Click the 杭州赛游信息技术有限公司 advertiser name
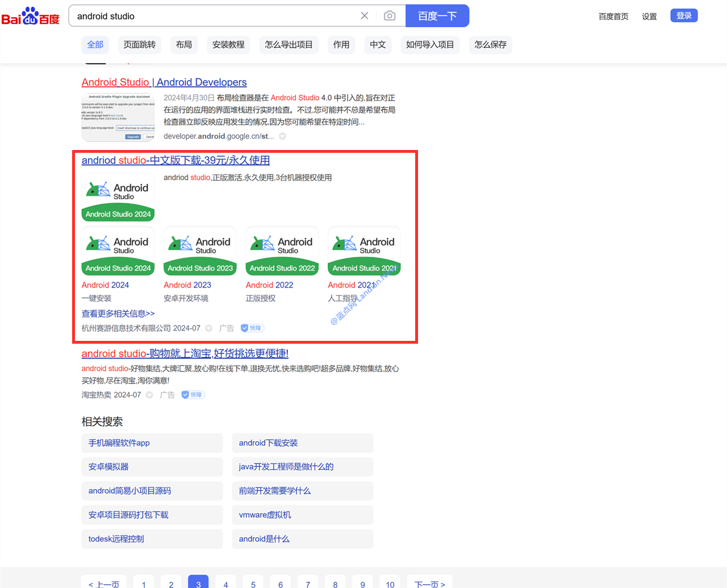Screen dimensions: 727x588 (x=126, y=328)
